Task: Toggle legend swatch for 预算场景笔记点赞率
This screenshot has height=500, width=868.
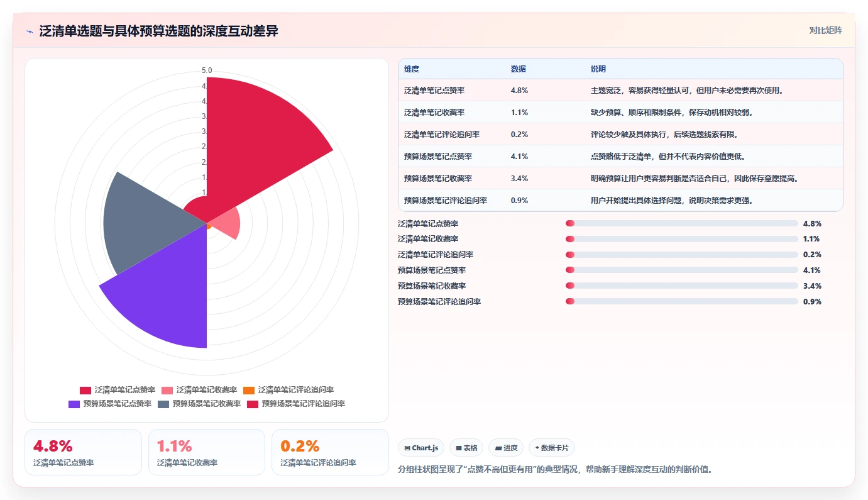Action: tap(74, 404)
